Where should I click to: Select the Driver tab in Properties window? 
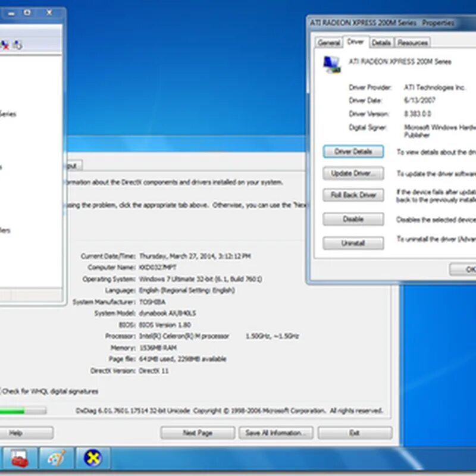[355, 42]
